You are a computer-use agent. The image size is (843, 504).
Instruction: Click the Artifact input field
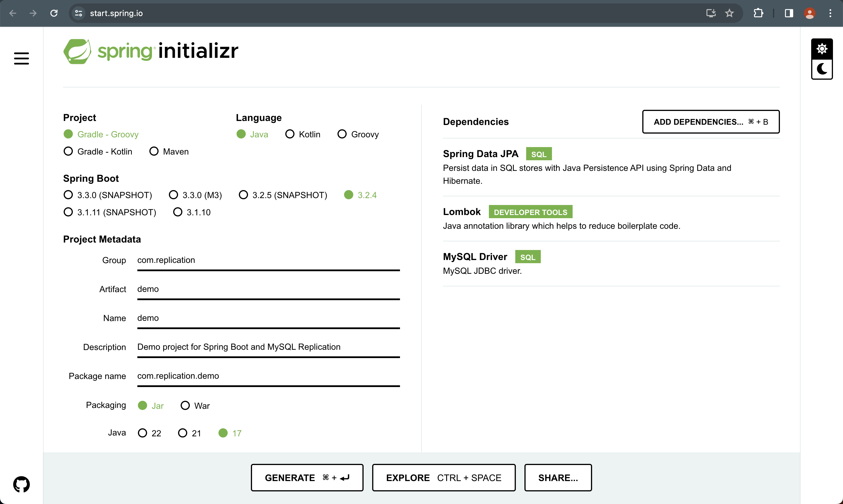268,289
